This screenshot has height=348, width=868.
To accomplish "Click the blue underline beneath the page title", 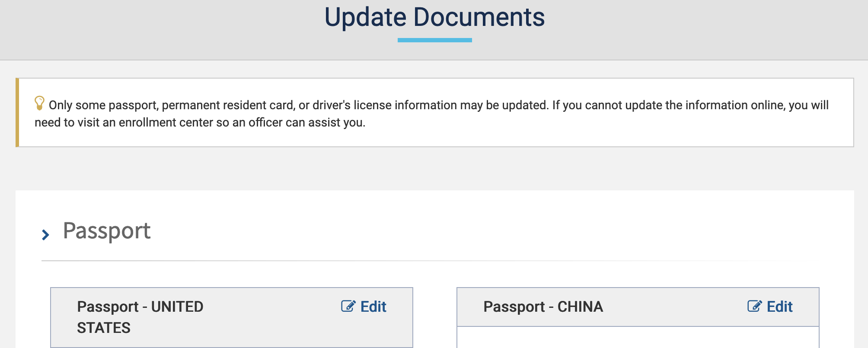I will tap(434, 40).
